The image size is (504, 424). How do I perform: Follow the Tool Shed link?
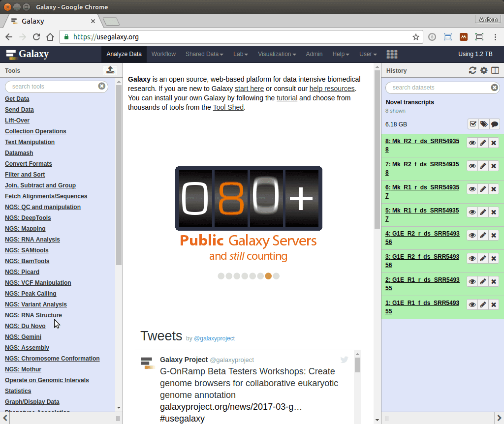(x=228, y=107)
